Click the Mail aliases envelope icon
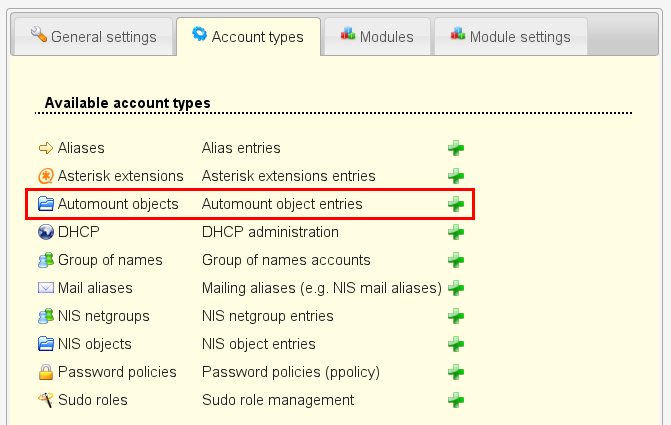The image size is (671, 425). click(45, 288)
